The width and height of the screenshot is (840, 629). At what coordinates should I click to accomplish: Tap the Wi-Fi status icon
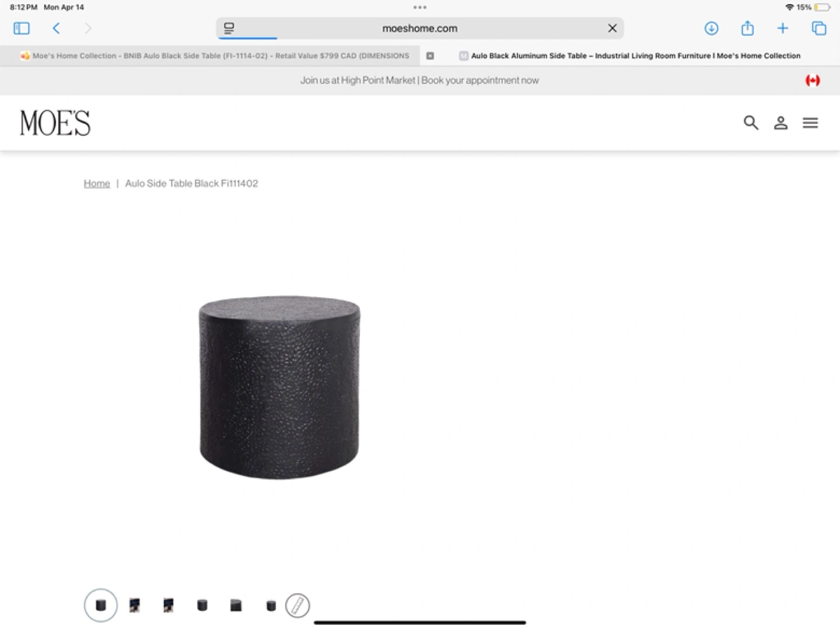(x=789, y=7)
